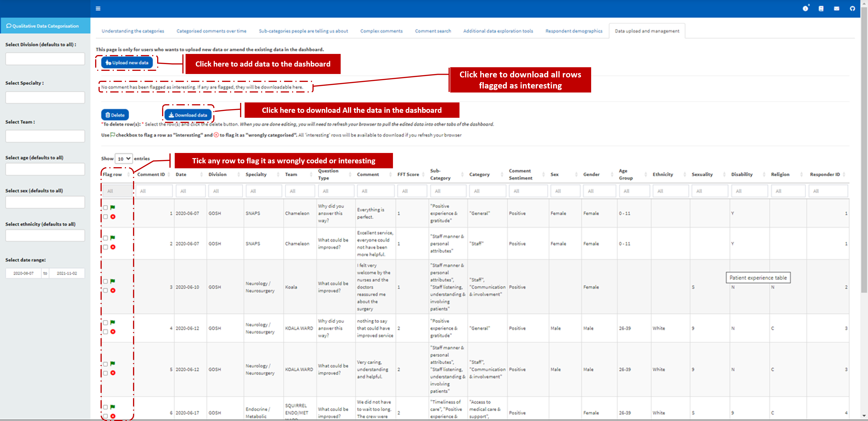Screen dimensions: 868x421
Task: Click the envelope contact icon
Action: [x=836, y=8]
